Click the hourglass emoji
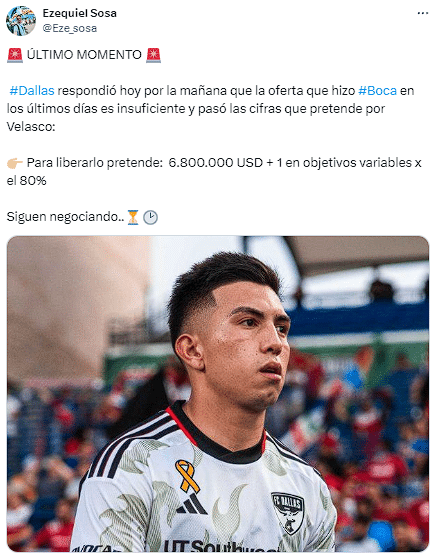This screenshot has height=558, width=433. 133,217
